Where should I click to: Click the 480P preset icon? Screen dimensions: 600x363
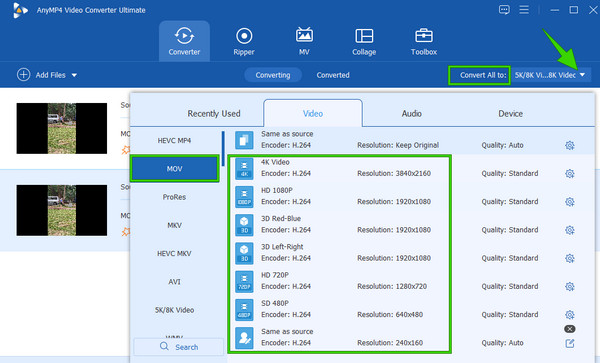point(244,310)
